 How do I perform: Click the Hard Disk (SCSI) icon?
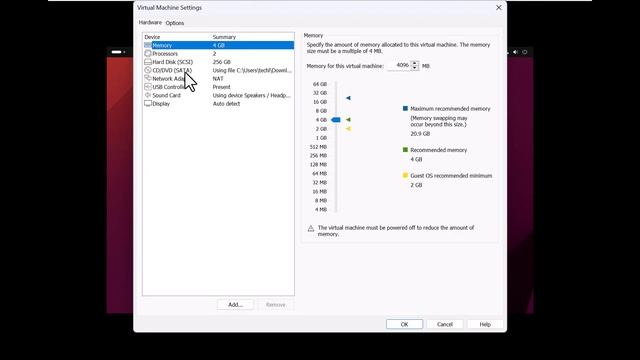tap(148, 62)
